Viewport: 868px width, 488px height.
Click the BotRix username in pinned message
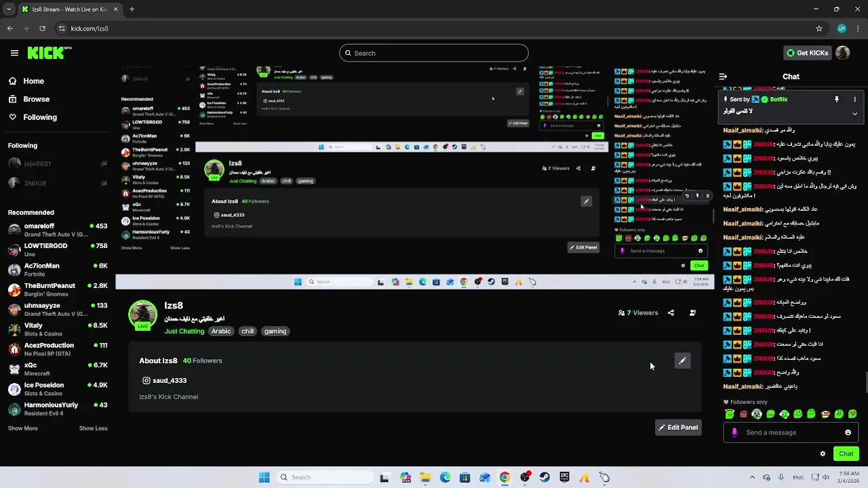[778, 99]
